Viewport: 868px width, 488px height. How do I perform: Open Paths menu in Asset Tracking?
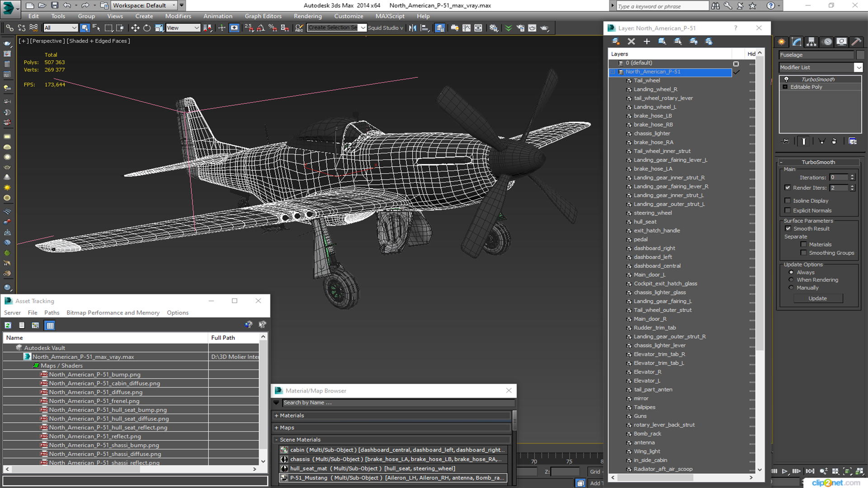coord(52,313)
